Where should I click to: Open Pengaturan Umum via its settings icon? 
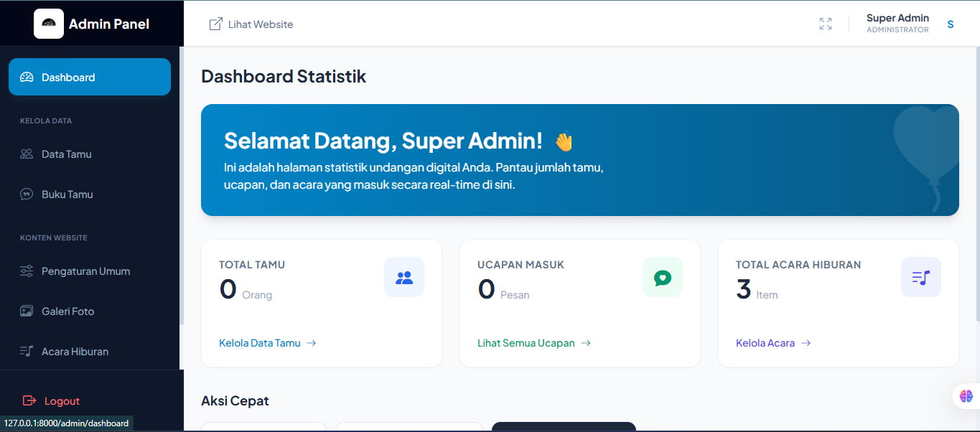click(x=27, y=271)
